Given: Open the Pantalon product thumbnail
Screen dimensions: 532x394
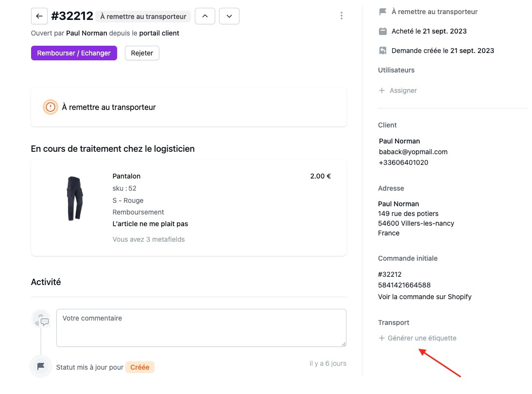Looking at the screenshot, I should (x=75, y=198).
